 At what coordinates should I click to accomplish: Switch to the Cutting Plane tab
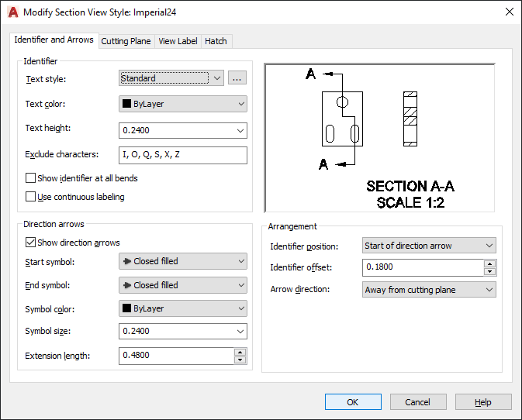(x=126, y=41)
